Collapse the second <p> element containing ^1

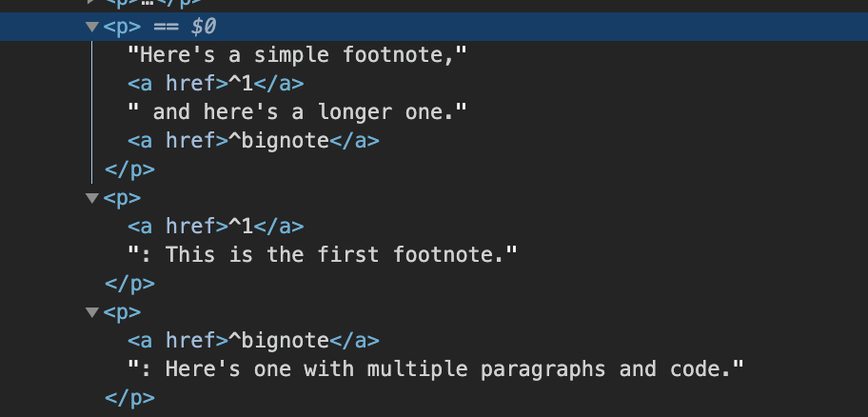point(92,198)
